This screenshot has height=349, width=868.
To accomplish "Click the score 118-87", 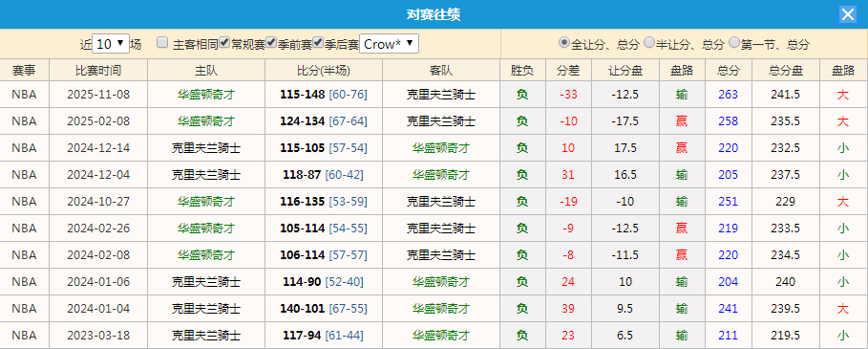I will (x=302, y=175).
